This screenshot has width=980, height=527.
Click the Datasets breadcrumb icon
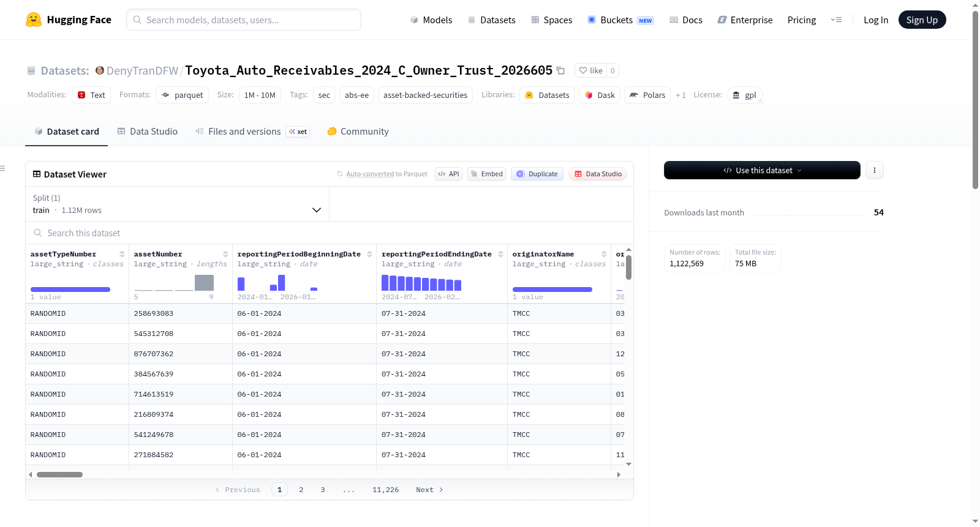(31, 70)
